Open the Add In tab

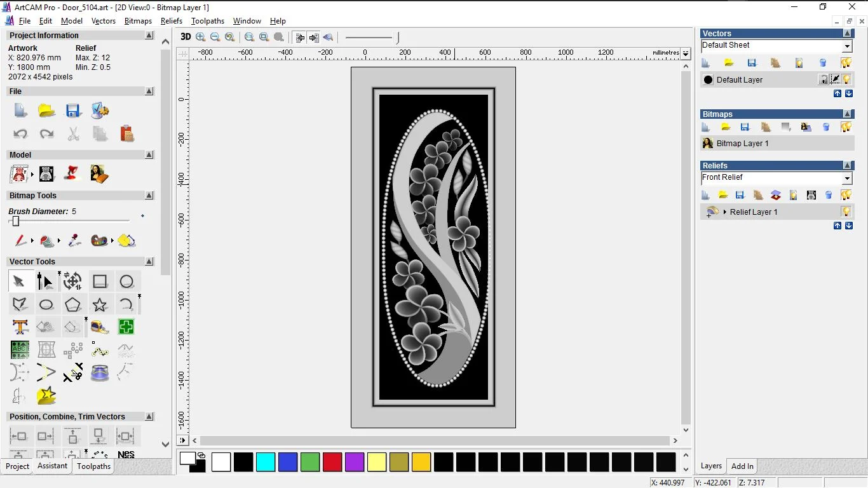click(742, 466)
